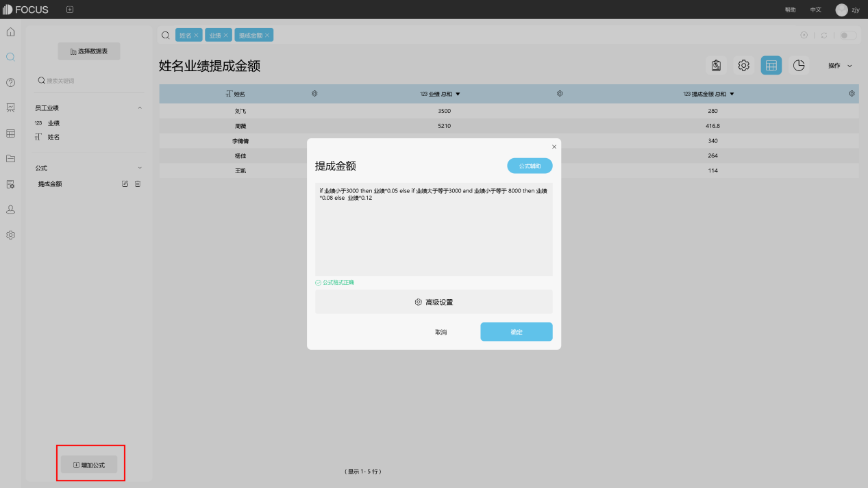Open the gear icon on the 提成金额 column header
Screen dimensions: 868x488
[852, 93]
